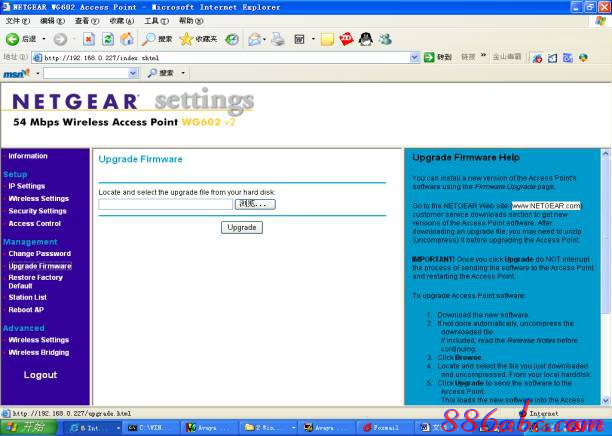
Task: Open the Information page link
Action: (28, 156)
